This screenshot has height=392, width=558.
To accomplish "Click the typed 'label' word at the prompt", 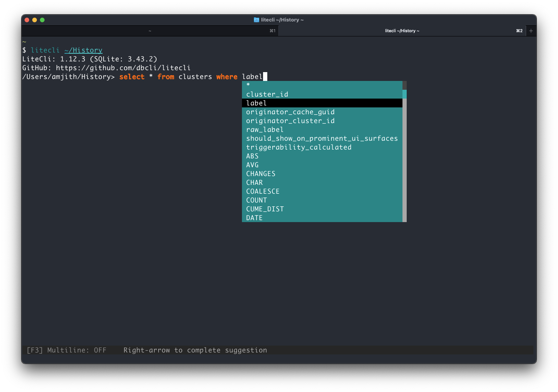I will (x=252, y=77).
